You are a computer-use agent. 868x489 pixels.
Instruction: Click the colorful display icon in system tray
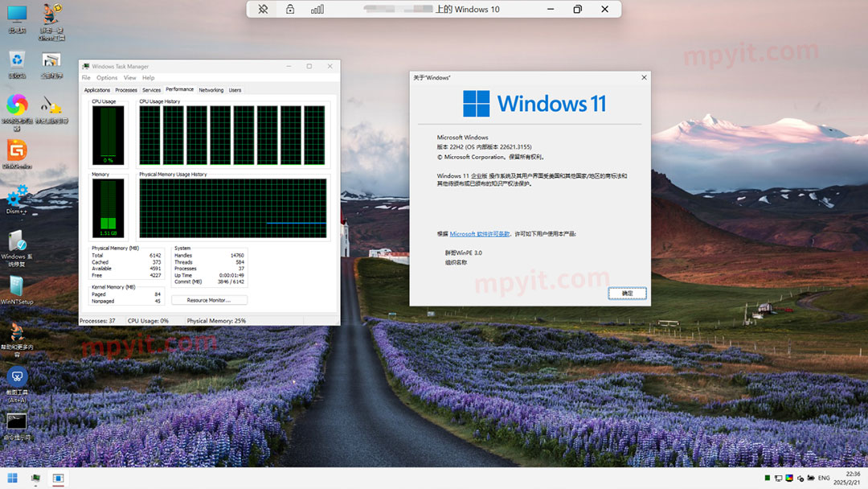tap(789, 478)
